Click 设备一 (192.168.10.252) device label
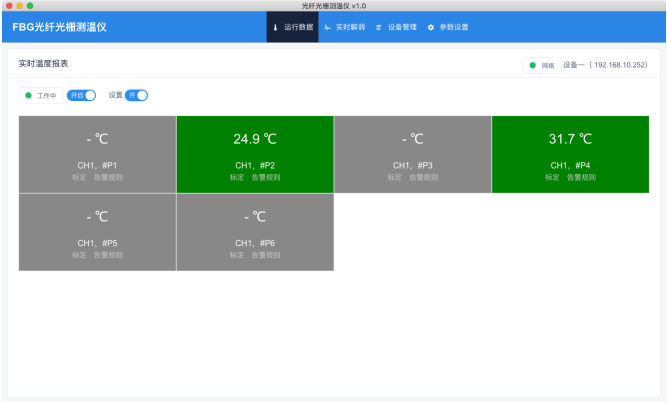The image size is (667, 402). point(605,65)
